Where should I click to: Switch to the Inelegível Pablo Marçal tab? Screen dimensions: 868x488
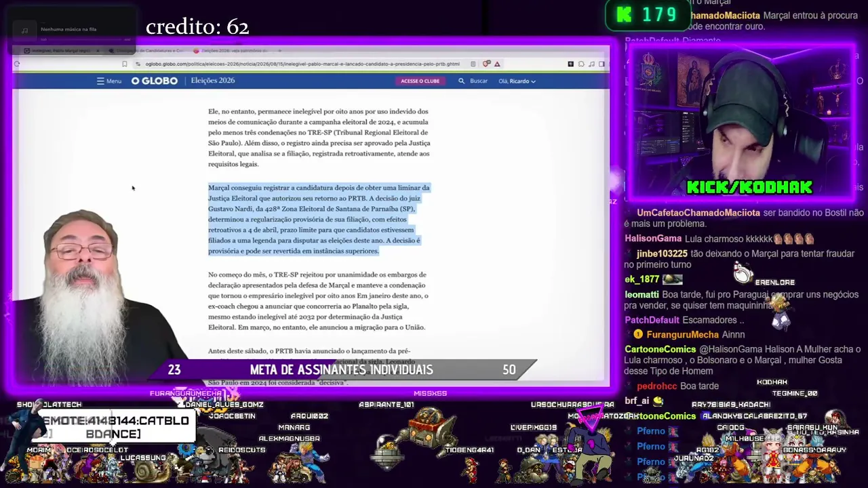click(61, 50)
